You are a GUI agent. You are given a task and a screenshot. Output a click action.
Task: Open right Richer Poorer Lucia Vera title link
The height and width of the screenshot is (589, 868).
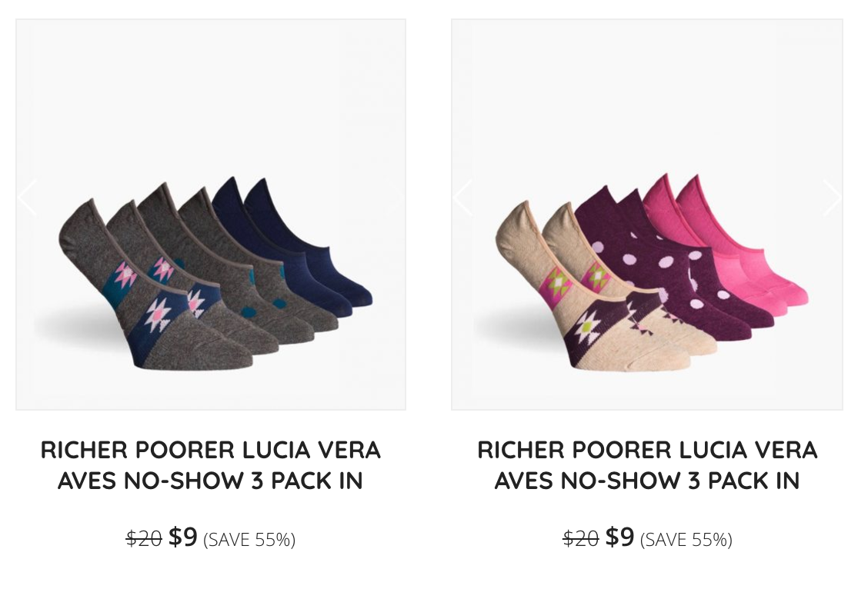click(x=647, y=465)
